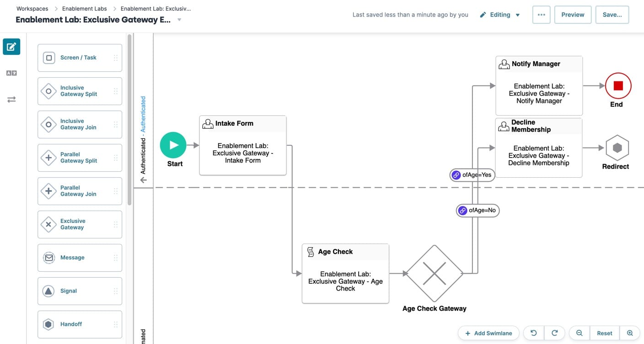Grab the Inclusive Gateway Join drag handle
This screenshot has height=344, width=644.
[115, 125]
